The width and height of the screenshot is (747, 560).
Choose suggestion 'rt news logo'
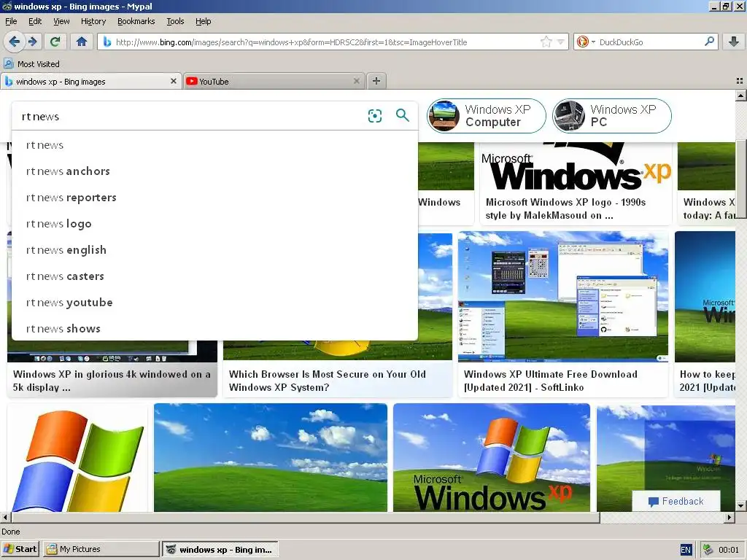pyautogui.click(x=214, y=223)
